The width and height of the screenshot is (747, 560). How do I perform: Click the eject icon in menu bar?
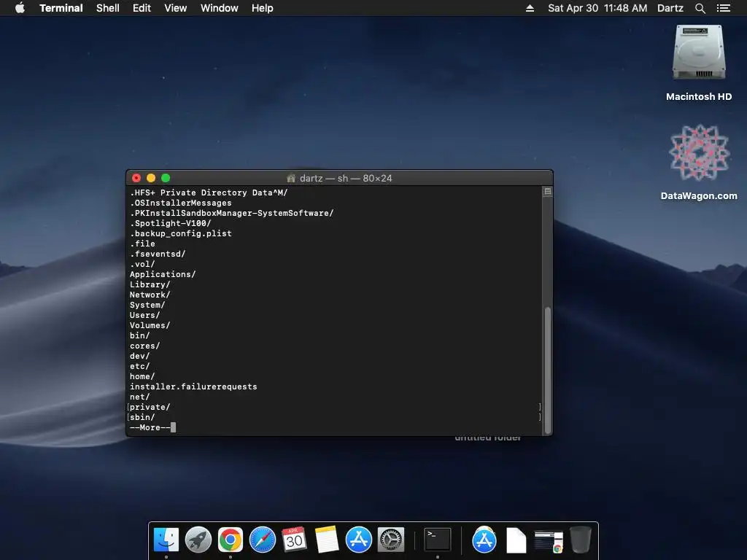click(530, 8)
